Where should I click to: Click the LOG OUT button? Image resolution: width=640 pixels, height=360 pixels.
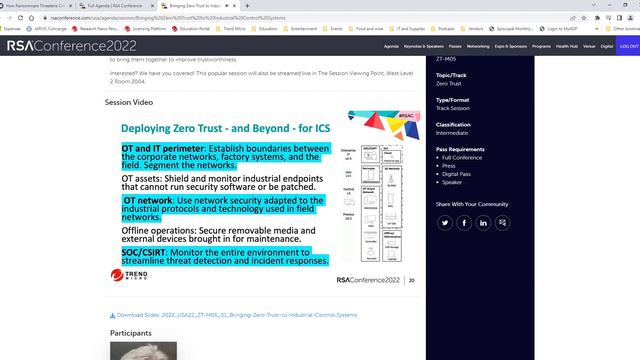click(628, 46)
